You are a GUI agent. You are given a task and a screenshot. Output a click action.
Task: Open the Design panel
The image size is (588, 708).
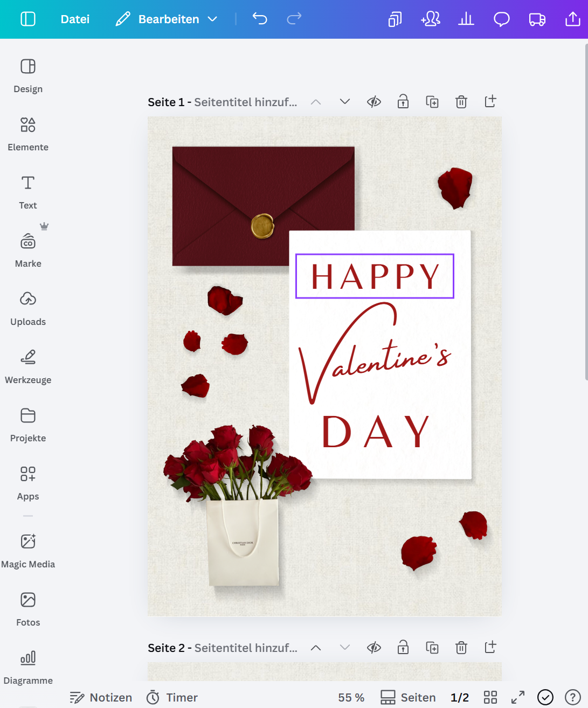point(28,76)
